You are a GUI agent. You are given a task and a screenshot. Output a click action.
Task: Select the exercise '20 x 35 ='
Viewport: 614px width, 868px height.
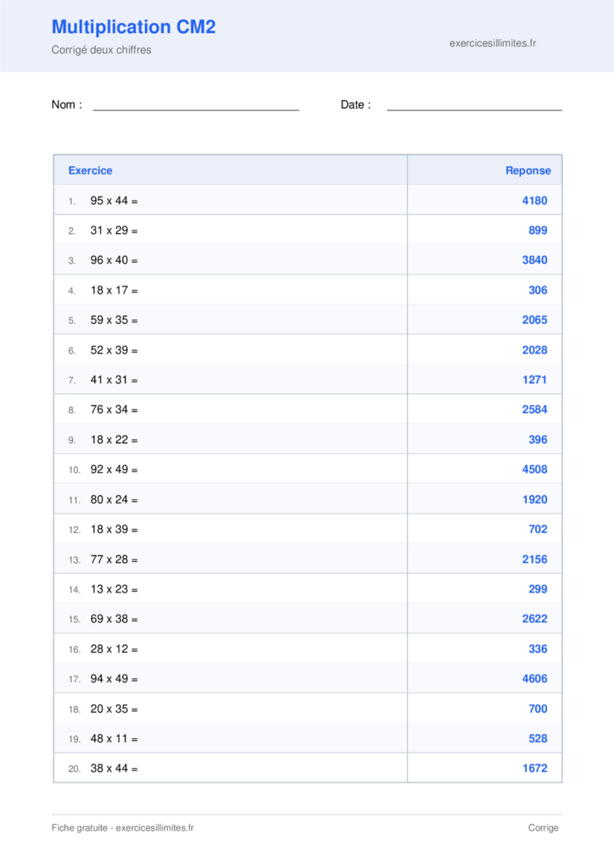[x=114, y=709]
